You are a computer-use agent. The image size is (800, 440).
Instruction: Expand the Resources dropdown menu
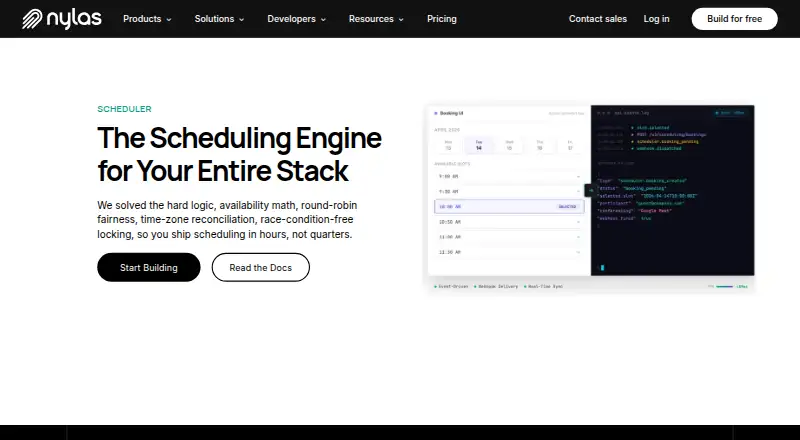coord(376,19)
